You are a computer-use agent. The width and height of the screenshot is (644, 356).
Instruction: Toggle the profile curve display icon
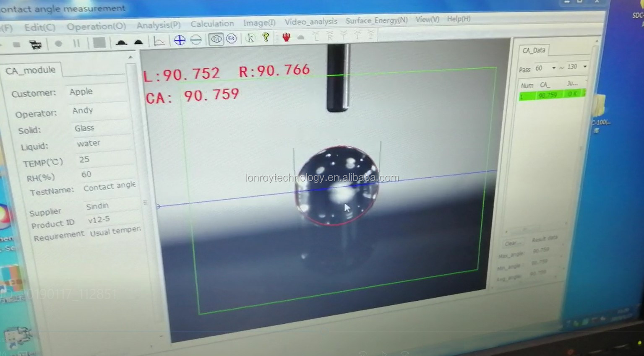coord(159,41)
